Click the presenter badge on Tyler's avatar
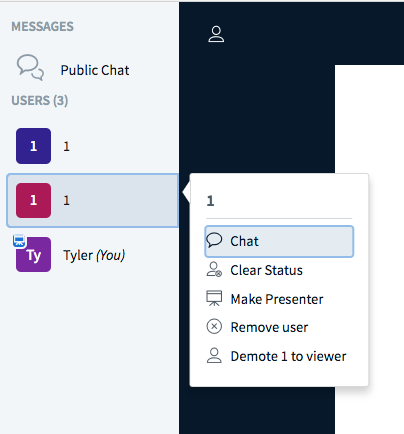This screenshot has height=434, width=404. tap(19, 241)
